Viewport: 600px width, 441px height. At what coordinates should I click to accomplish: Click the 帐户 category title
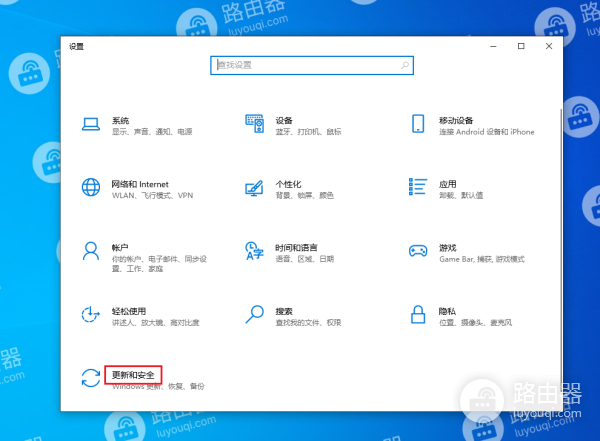click(x=120, y=248)
